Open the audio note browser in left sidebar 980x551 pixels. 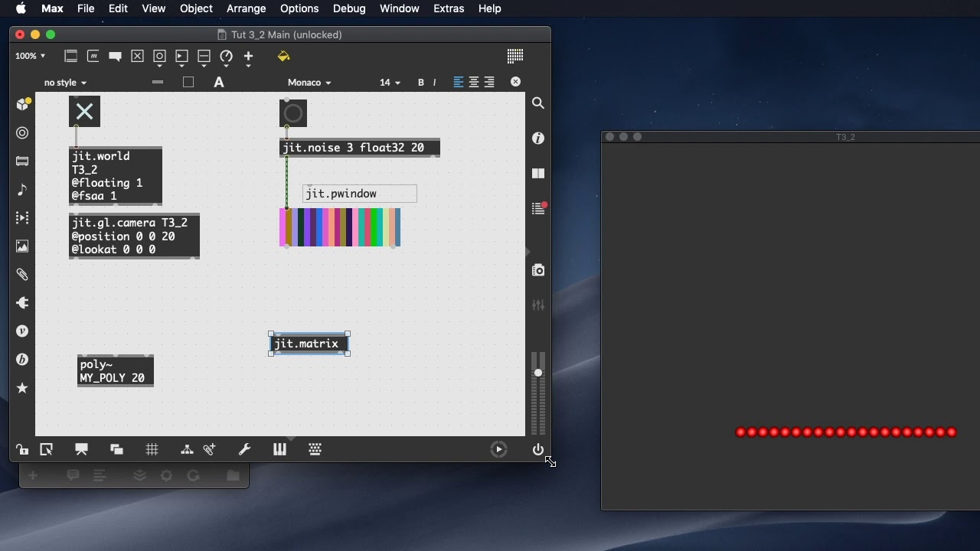(x=22, y=190)
